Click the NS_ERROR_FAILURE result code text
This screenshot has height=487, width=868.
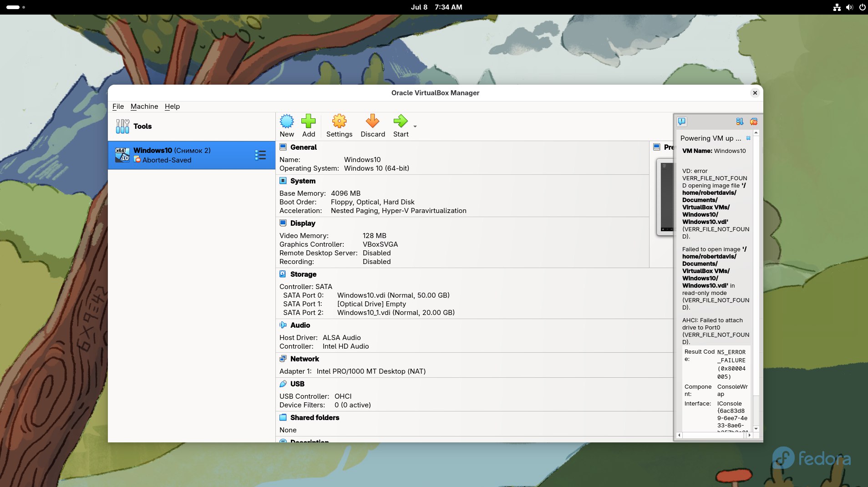(731, 365)
